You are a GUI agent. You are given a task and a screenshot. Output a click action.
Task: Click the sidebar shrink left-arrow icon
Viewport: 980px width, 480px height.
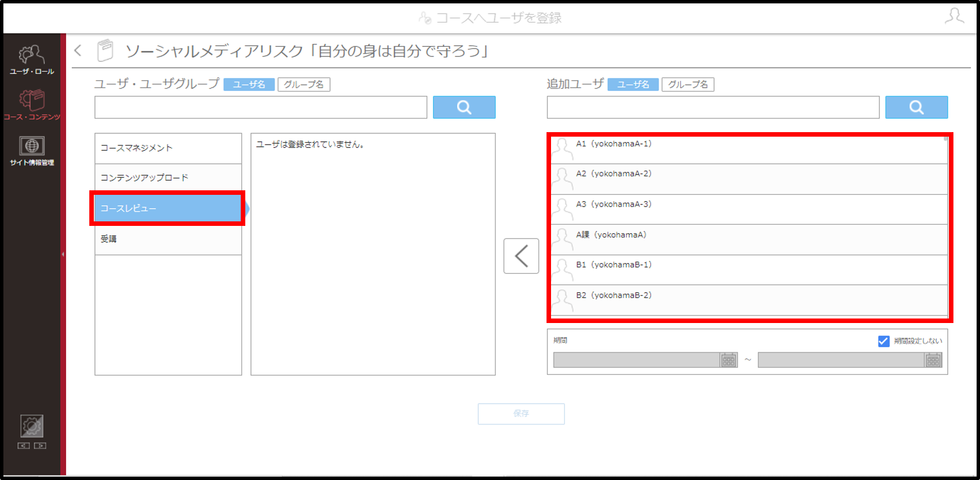(x=24, y=446)
